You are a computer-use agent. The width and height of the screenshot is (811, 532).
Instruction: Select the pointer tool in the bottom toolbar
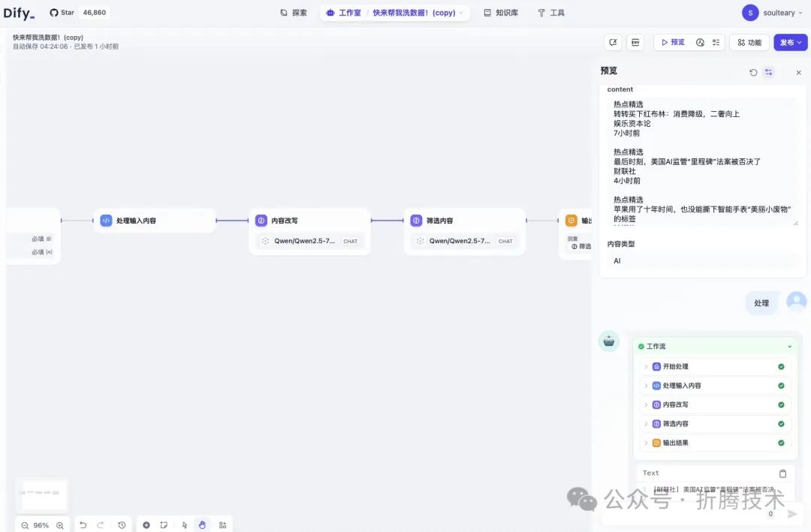[x=185, y=525]
